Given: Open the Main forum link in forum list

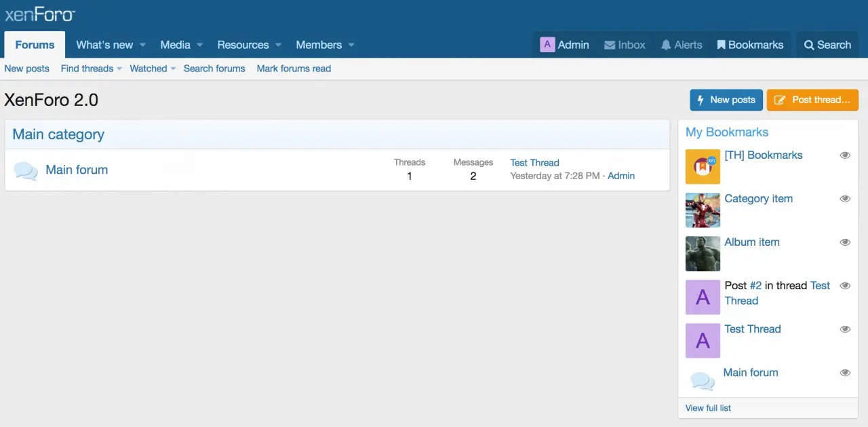Looking at the screenshot, I should click(x=77, y=170).
